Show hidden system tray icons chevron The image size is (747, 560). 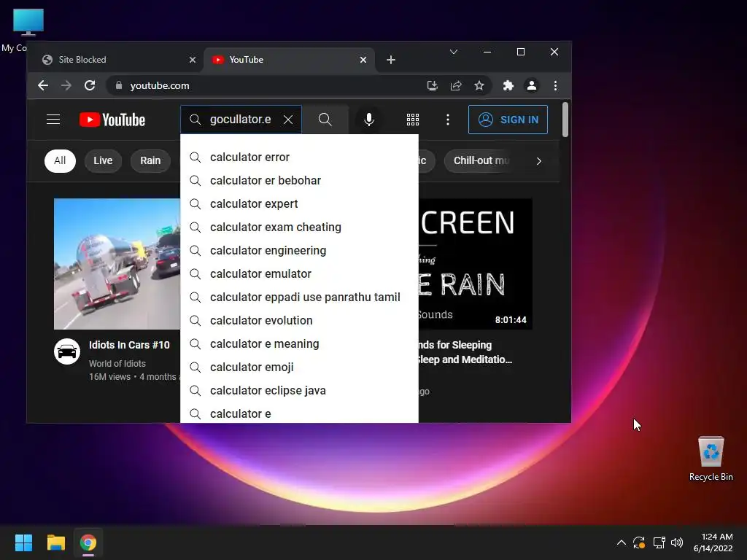click(x=622, y=542)
